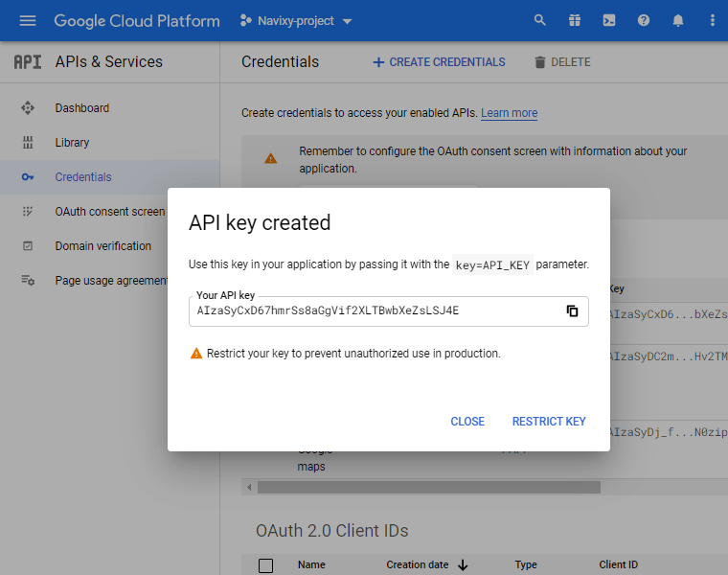
Task: Sort by Creation date column header
Action: [x=418, y=564]
